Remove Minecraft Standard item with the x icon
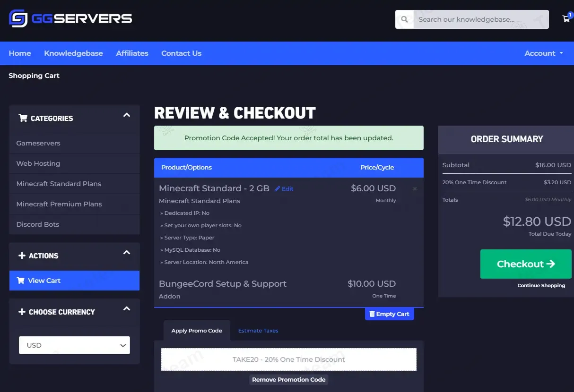This screenshot has height=392, width=574. [415, 189]
